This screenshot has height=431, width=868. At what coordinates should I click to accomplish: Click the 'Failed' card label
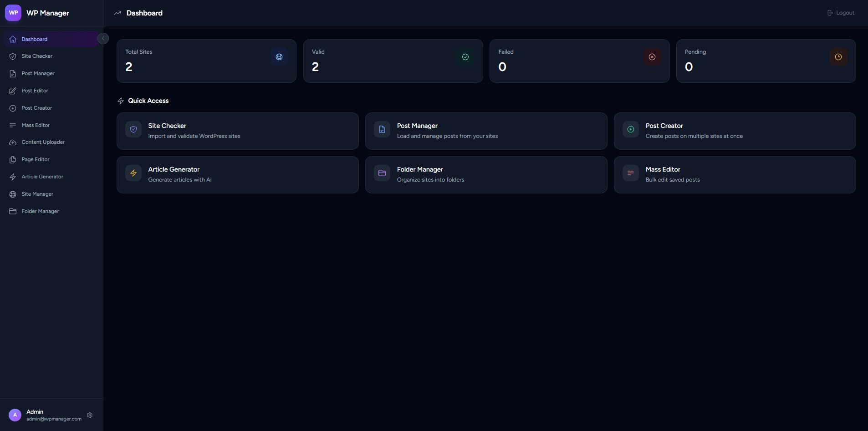point(506,52)
